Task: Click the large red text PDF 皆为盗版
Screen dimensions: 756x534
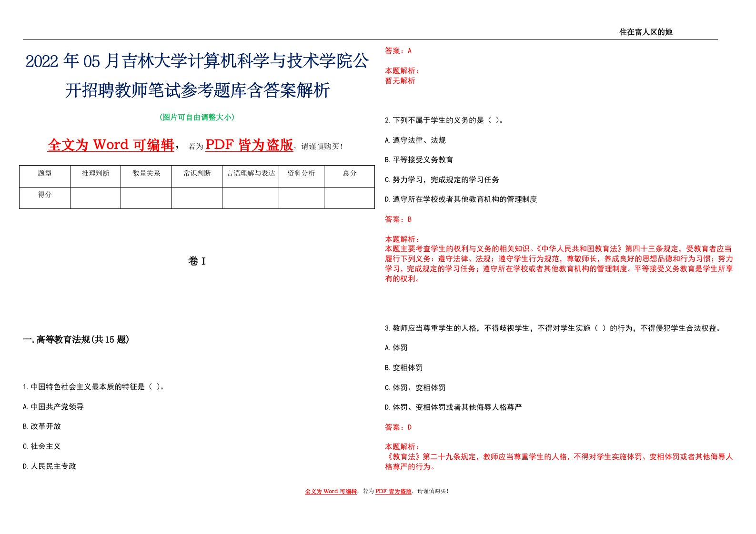Action: [x=249, y=145]
